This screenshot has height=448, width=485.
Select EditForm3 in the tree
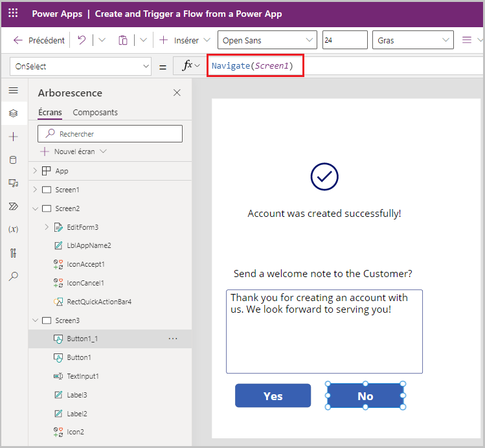tap(83, 227)
